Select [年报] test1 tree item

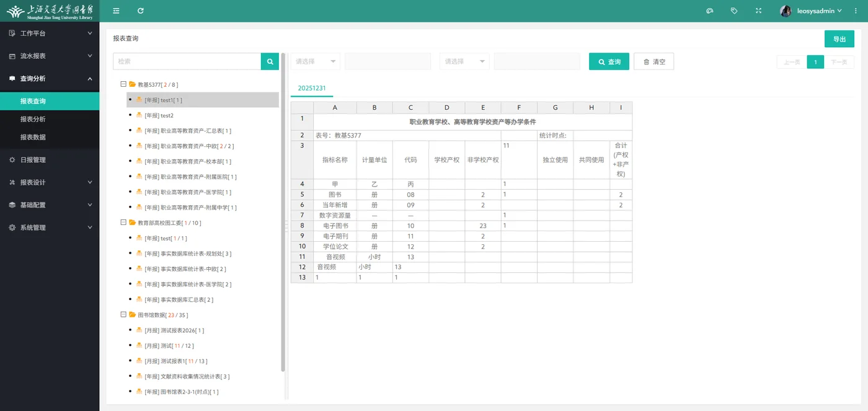click(203, 100)
